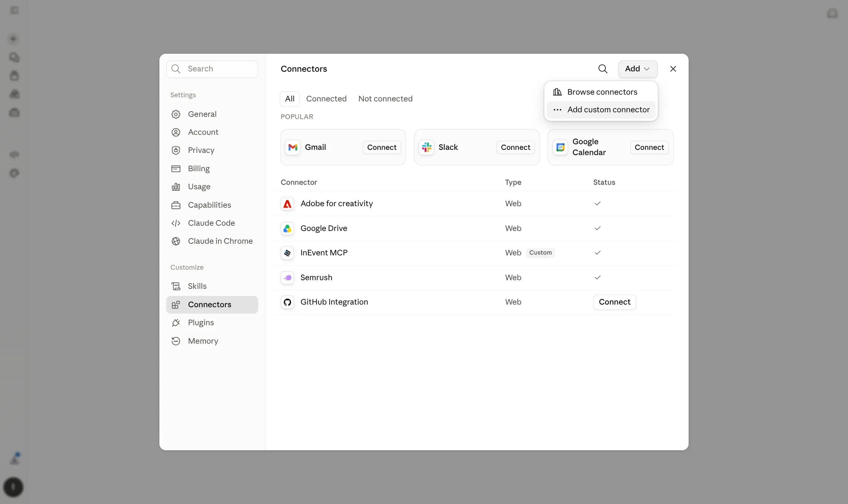Image resolution: width=848 pixels, height=504 pixels.
Task: Open the Google Drive connector row
Action: click(x=474, y=228)
